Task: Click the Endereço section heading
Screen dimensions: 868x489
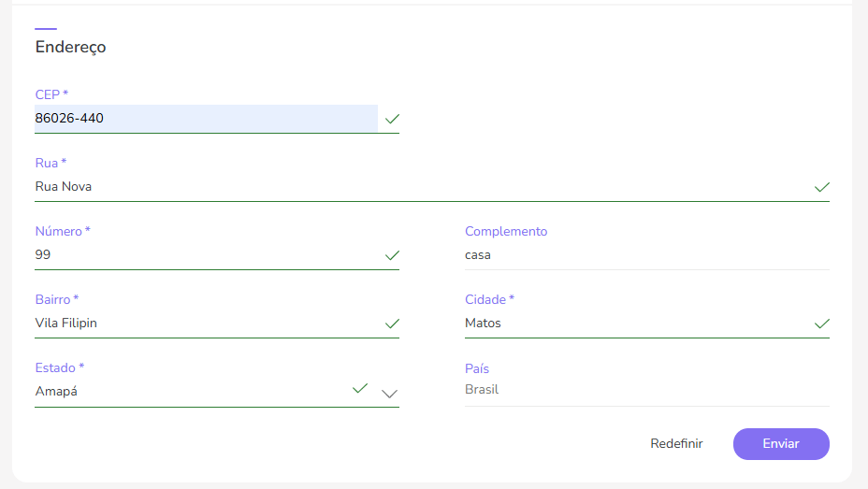Action: pyautogui.click(x=71, y=47)
